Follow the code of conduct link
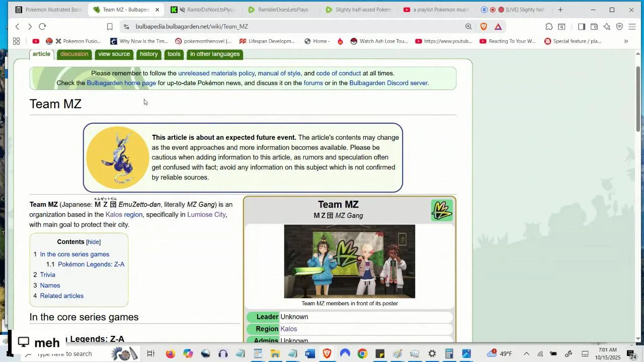This screenshot has height=362, width=644. pyautogui.click(x=339, y=73)
